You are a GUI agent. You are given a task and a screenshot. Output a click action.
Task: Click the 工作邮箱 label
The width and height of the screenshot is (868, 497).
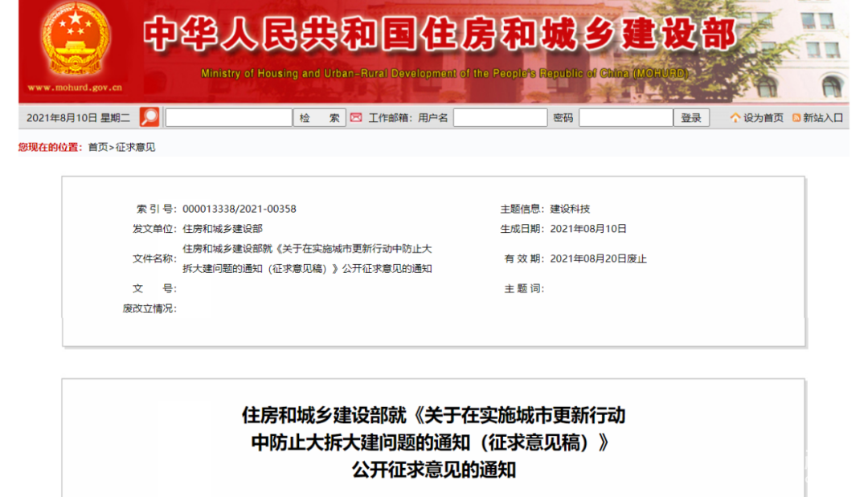(390, 118)
